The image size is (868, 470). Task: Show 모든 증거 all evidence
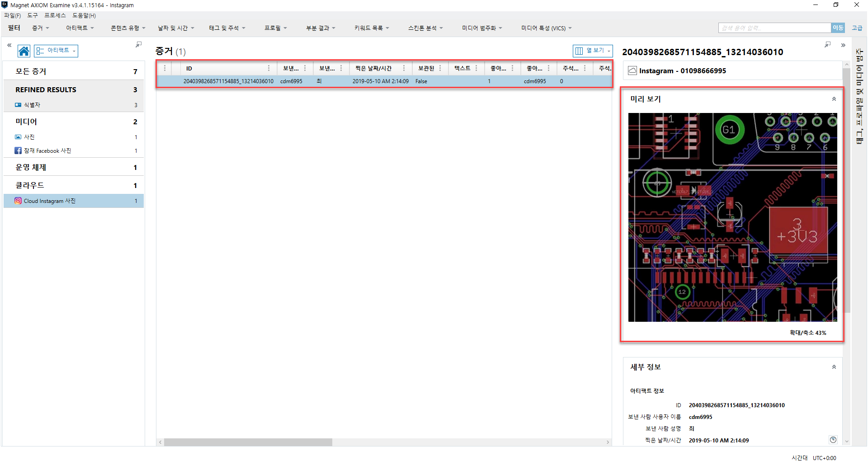click(74, 71)
